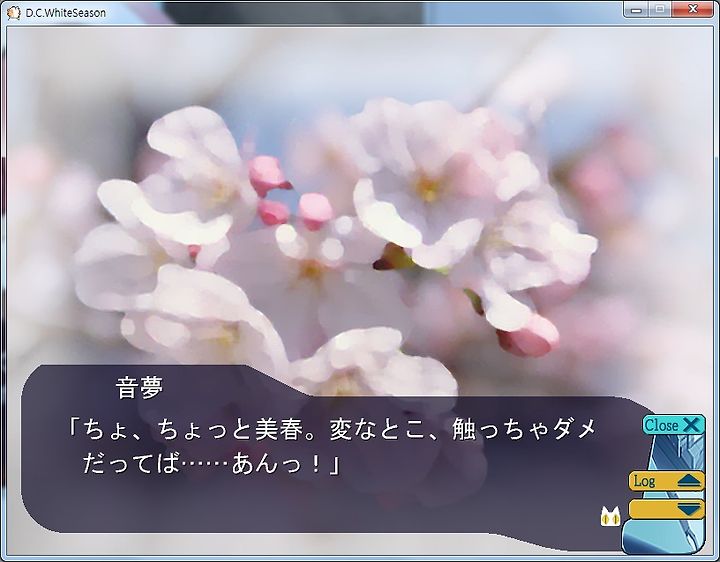Close the message window with Close button

tap(674, 425)
